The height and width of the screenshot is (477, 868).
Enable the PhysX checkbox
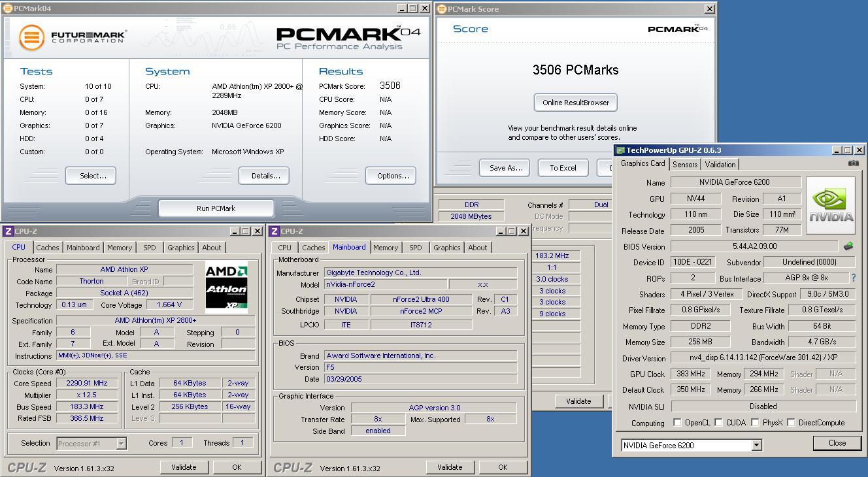pos(755,423)
